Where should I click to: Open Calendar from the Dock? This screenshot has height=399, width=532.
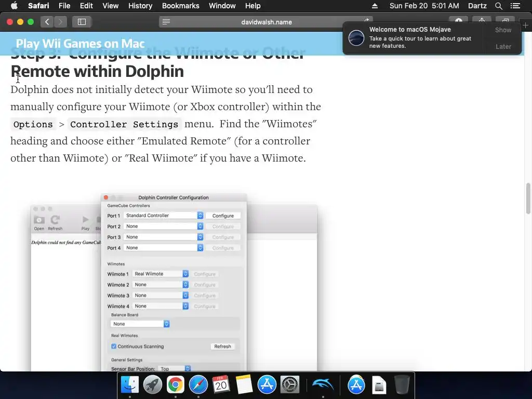point(221,384)
